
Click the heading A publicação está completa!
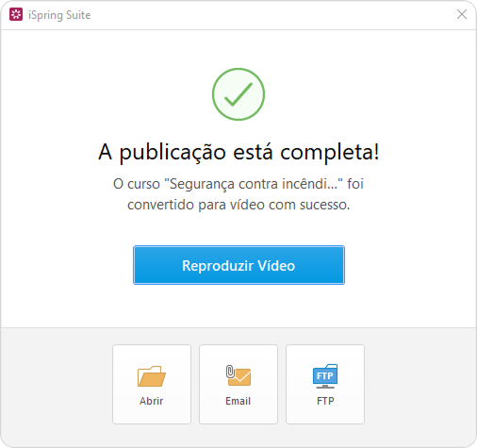click(238, 153)
